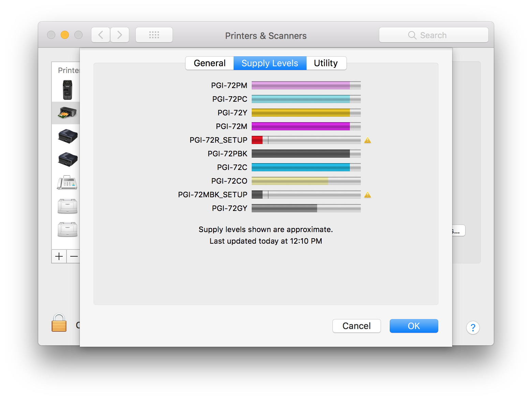The image size is (532, 400).
Task: Click the warning icon beside PGI-72MBK_SETUP
Action: [x=368, y=195]
